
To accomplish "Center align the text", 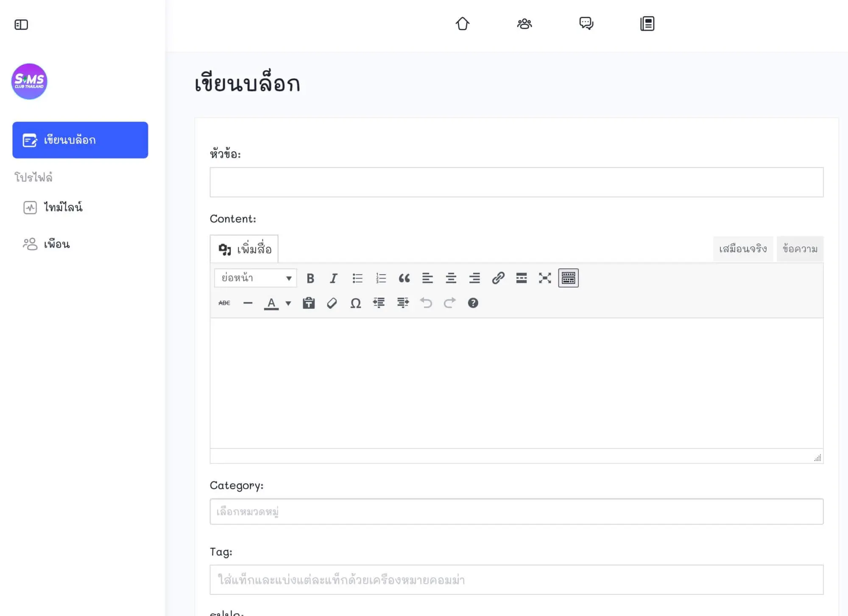I will click(x=451, y=278).
